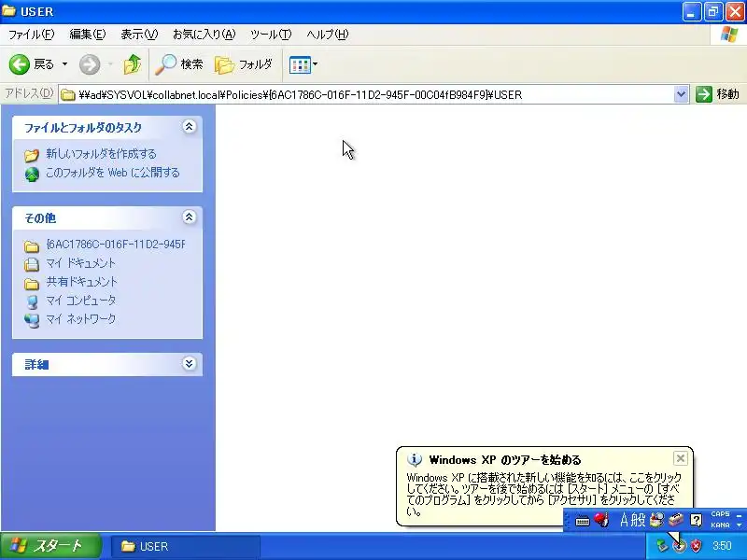Change IME conversion mode 般
Screen dimensions: 747x560
tap(638, 520)
